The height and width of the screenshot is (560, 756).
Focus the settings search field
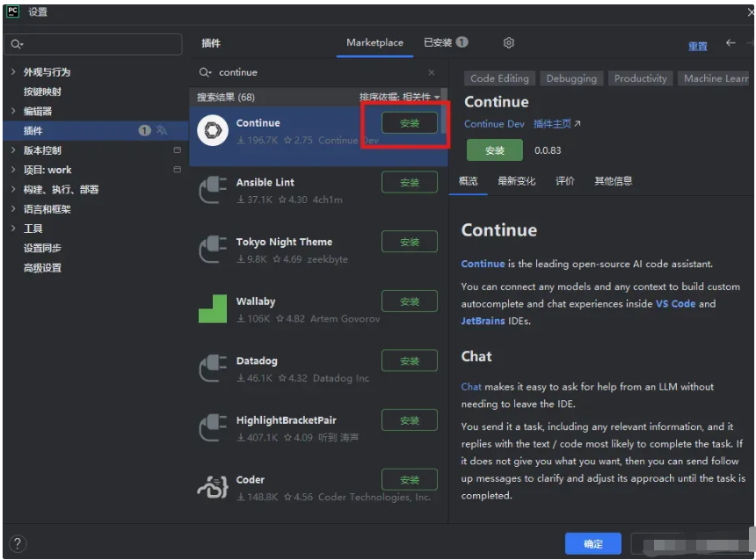93,44
